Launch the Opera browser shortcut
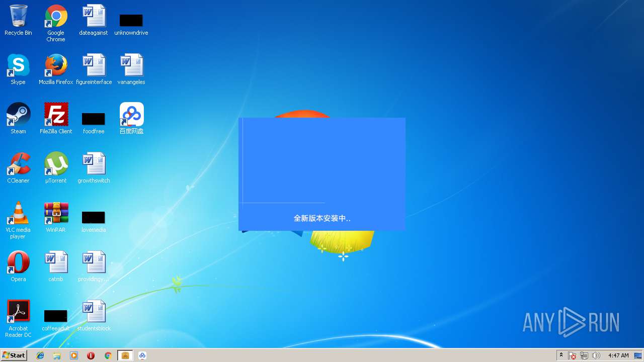This screenshot has height=362, width=644. click(18, 266)
